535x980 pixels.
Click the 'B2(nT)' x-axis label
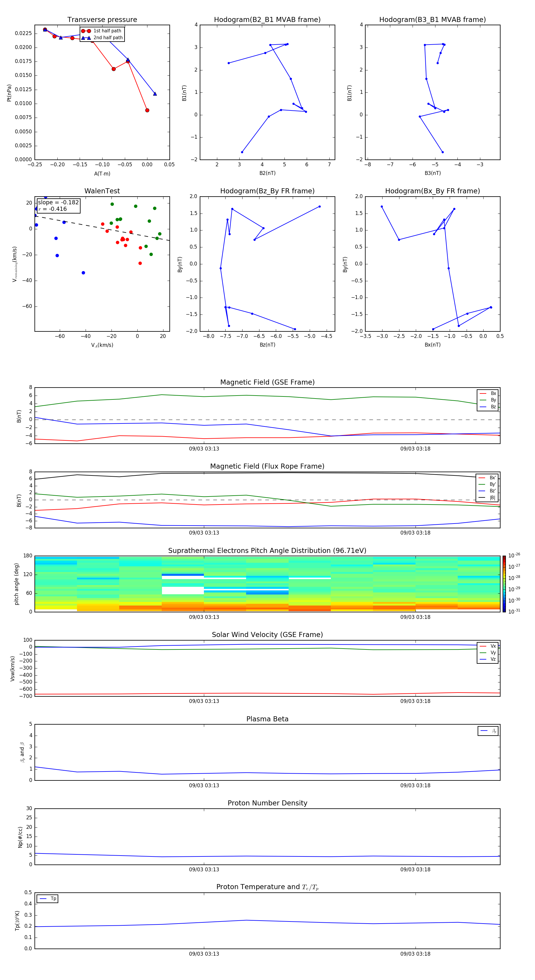(x=267, y=173)
